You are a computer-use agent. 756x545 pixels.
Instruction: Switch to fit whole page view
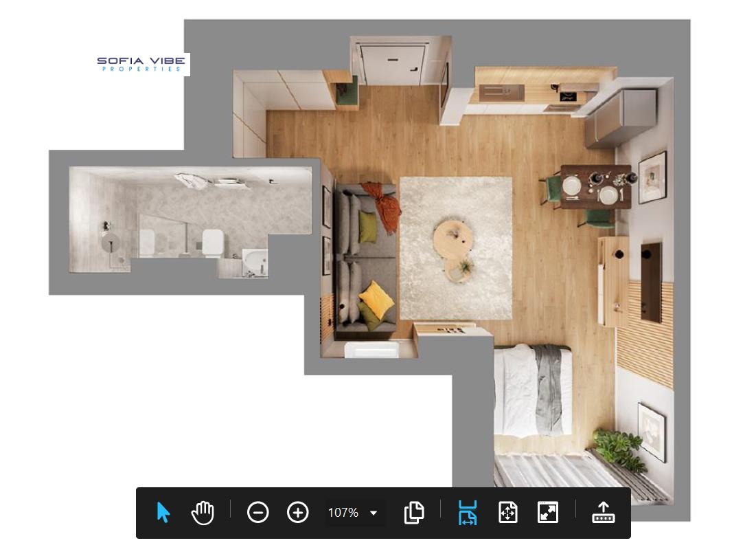coord(508,513)
